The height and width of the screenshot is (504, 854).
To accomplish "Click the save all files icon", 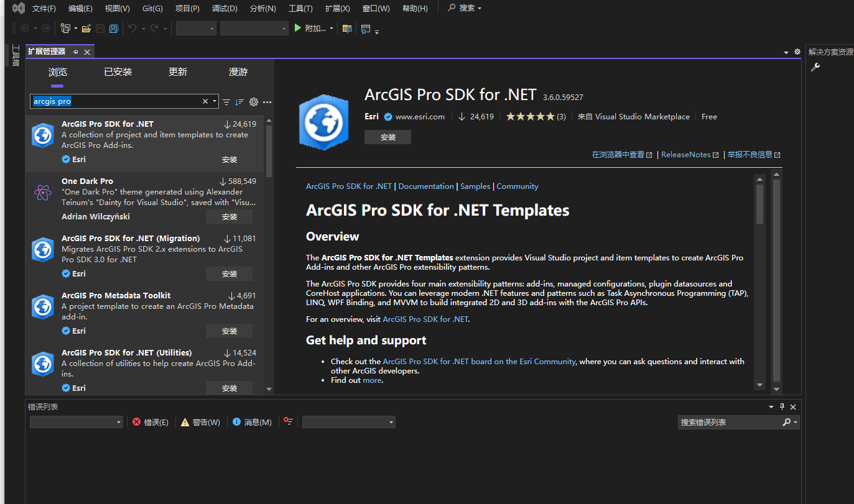I will point(114,29).
